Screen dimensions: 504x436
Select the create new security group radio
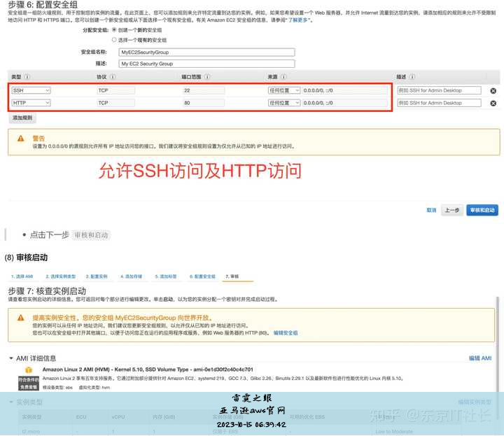coord(114,30)
